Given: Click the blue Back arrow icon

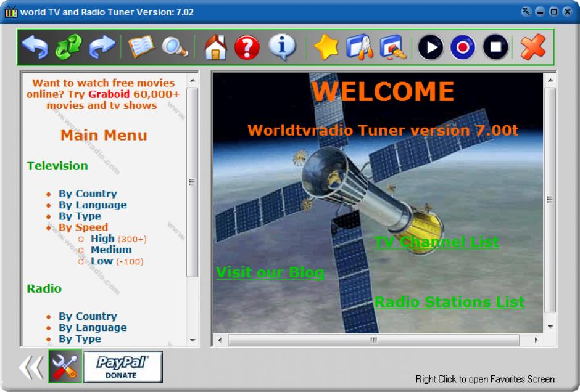Looking at the screenshot, I should pos(35,47).
